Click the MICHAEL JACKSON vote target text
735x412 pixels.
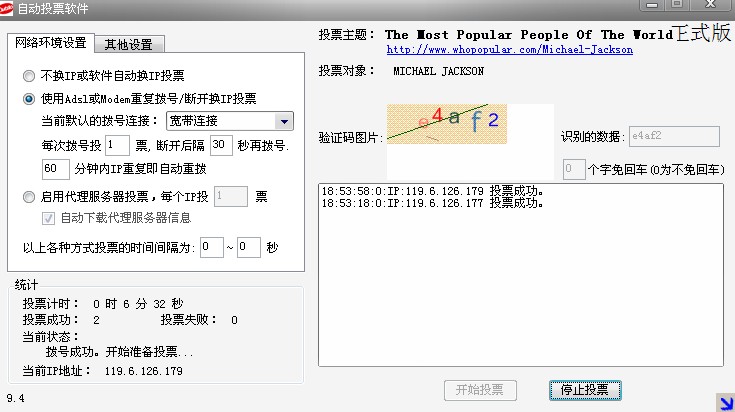[438, 71]
